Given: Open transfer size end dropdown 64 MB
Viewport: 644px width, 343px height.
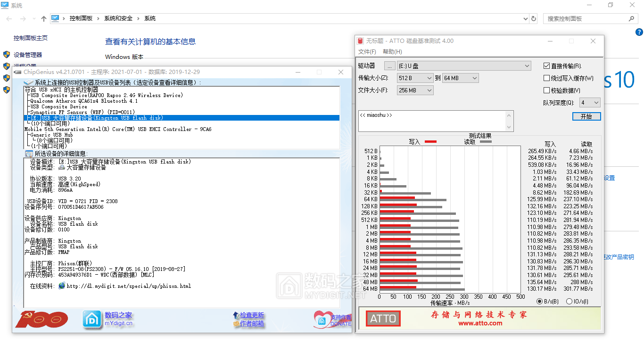Looking at the screenshot, I should pos(460,78).
